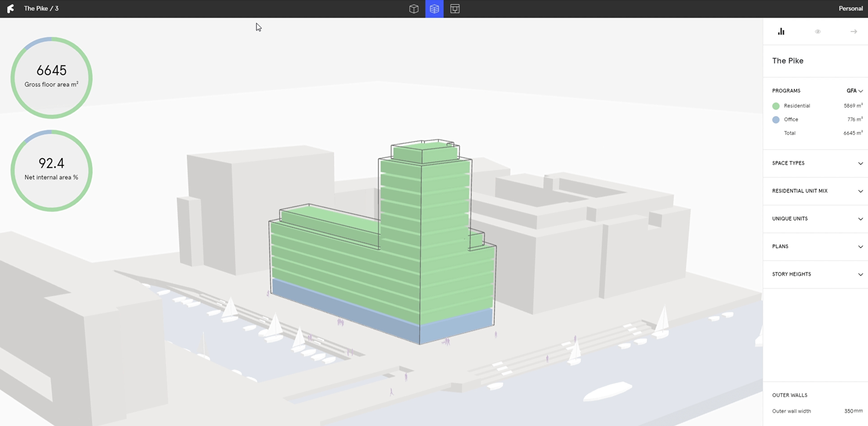Click the export arrow icon in panel

(854, 32)
